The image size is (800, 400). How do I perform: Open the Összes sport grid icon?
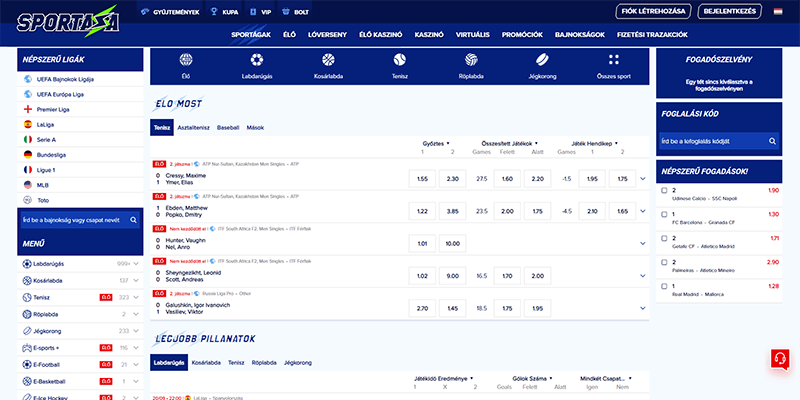click(x=614, y=60)
